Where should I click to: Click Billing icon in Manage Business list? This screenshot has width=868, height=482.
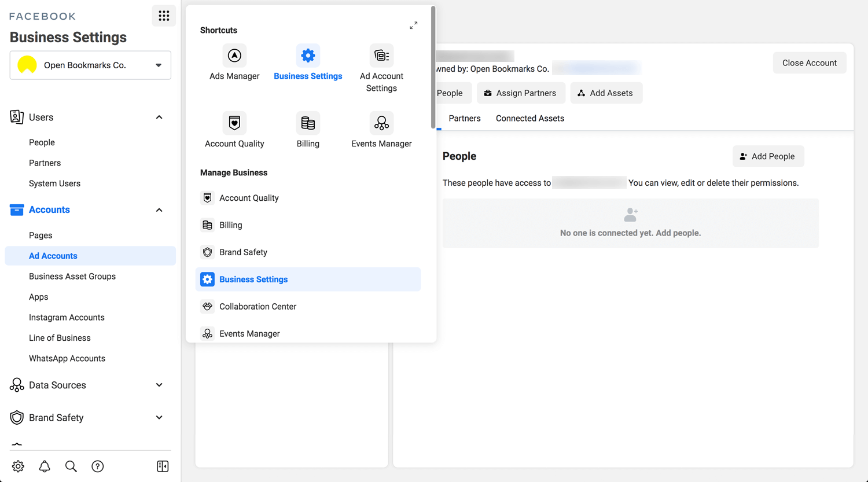point(207,225)
